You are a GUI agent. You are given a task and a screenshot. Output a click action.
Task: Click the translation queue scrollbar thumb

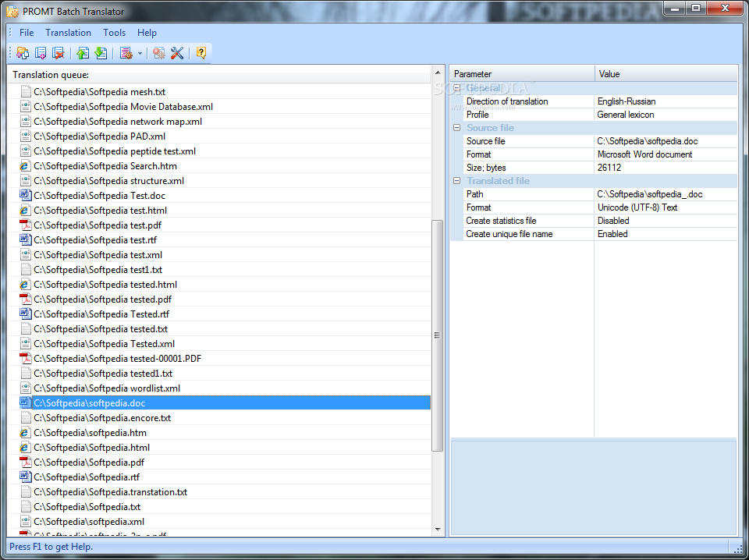pos(438,335)
